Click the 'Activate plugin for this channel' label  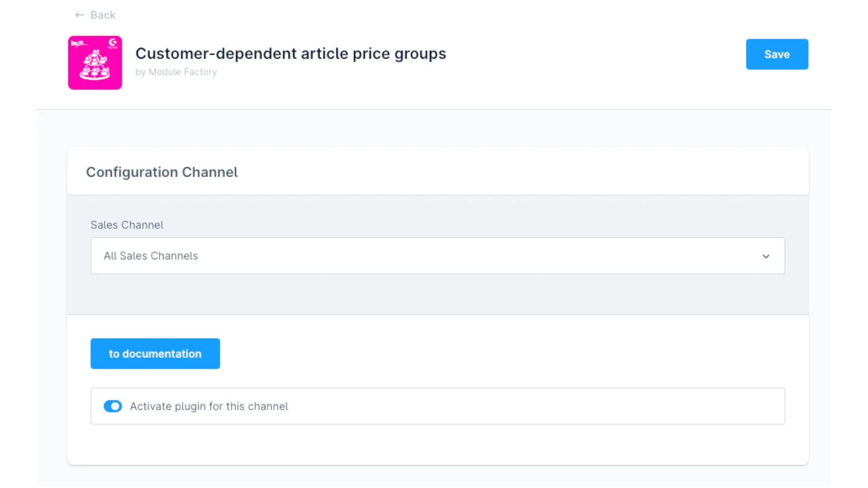209,406
